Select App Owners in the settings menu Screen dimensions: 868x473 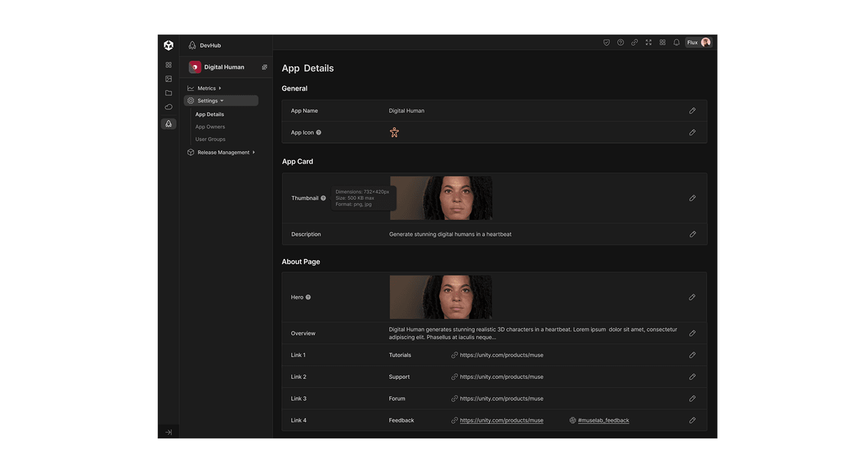tap(210, 127)
